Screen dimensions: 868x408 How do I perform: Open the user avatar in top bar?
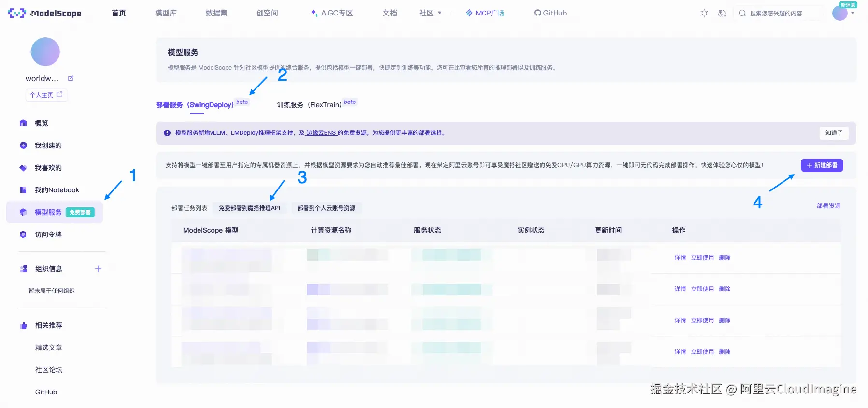tap(840, 13)
